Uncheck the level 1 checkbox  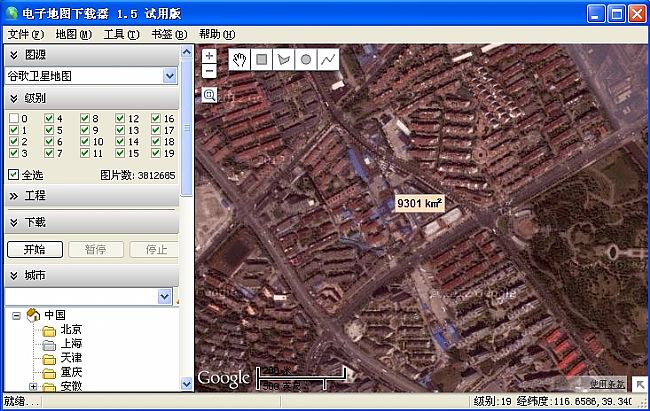coord(14,130)
